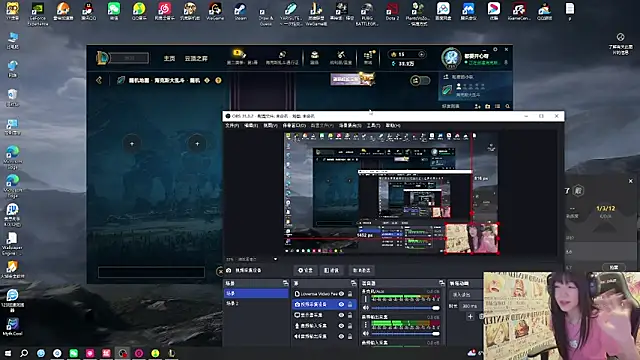Select the display capture source row
The height and width of the screenshot is (360, 640).
coord(324,315)
